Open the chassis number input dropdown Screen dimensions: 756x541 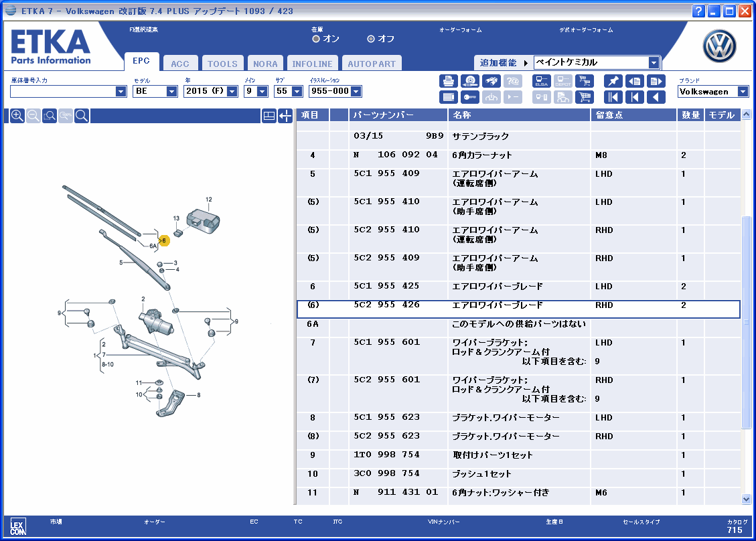[x=121, y=92]
